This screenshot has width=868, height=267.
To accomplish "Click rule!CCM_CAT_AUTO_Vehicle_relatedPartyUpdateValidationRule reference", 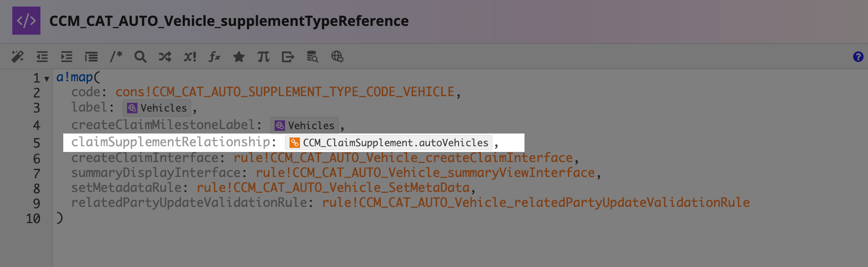I will coord(536,202).
